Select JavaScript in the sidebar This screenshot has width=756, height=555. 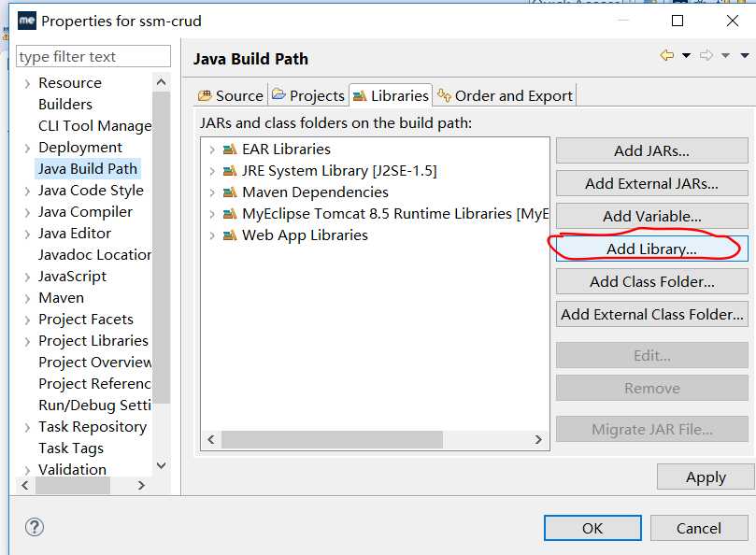click(x=72, y=277)
